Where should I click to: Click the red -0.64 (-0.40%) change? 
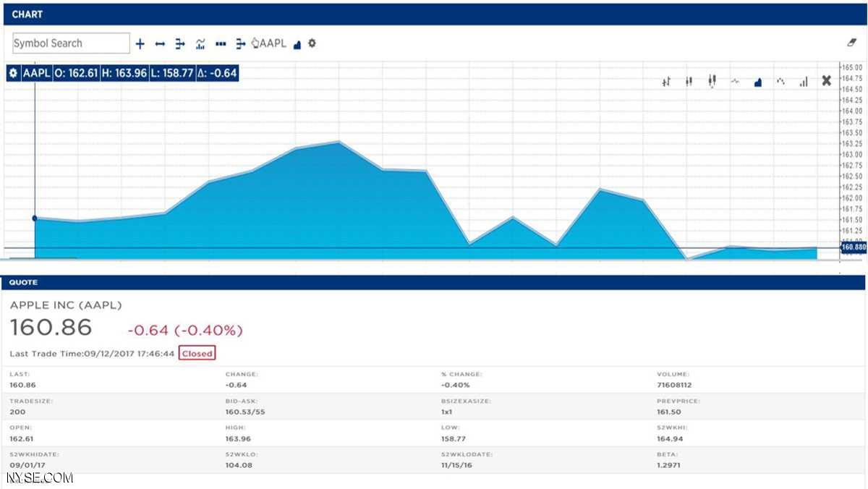point(185,330)
